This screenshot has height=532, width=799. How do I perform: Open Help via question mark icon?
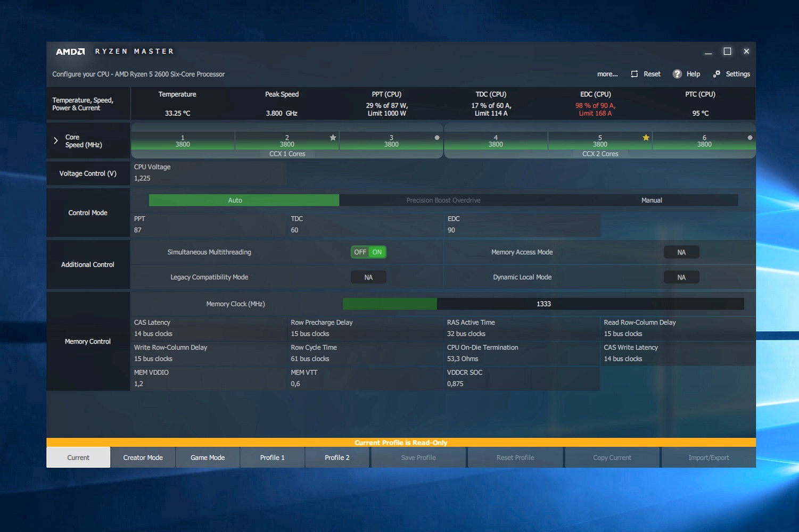(x=677, y=74)
